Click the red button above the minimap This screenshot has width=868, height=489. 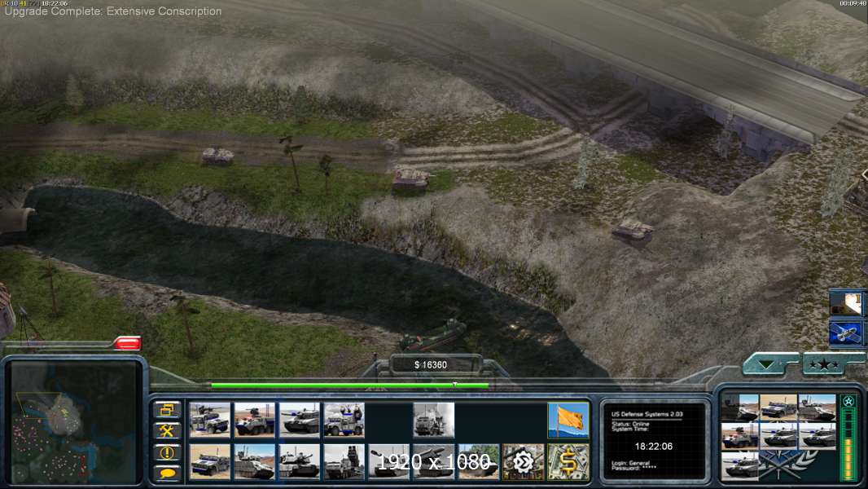[127, 343]
